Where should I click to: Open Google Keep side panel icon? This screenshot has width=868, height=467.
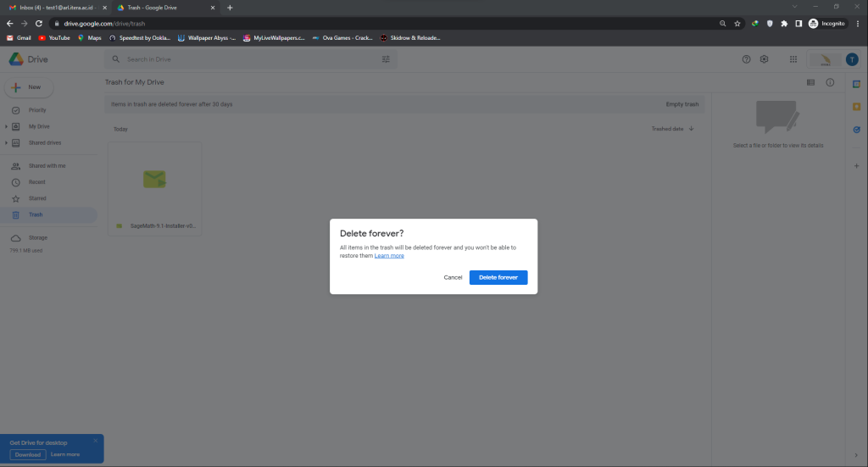pyautogui.click(x=856, y=107)
